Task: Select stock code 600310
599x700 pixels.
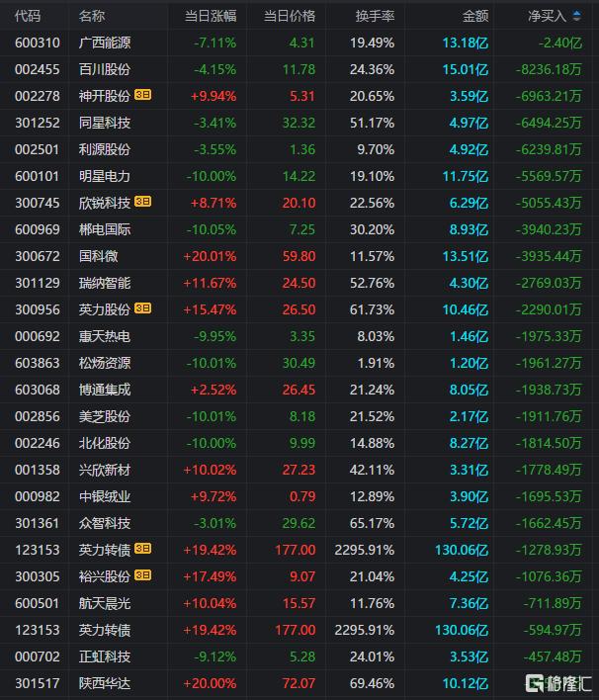Action: click(37, 43)
